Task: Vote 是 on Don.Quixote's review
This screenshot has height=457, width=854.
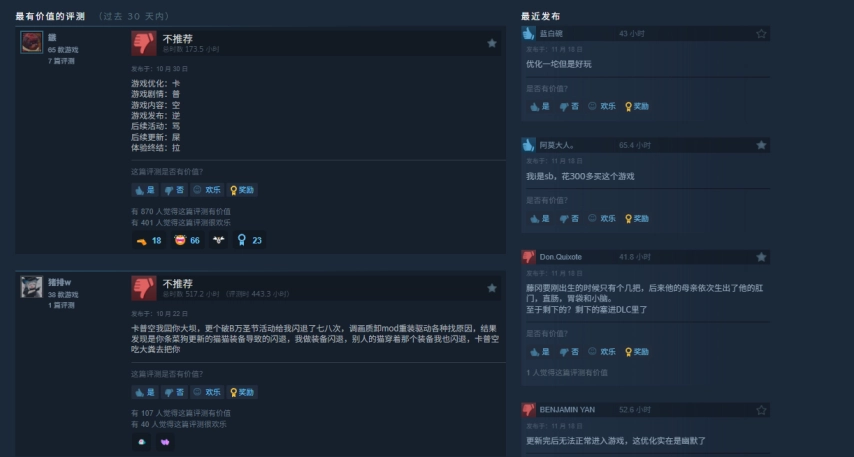Action: [x=540, y=352]
